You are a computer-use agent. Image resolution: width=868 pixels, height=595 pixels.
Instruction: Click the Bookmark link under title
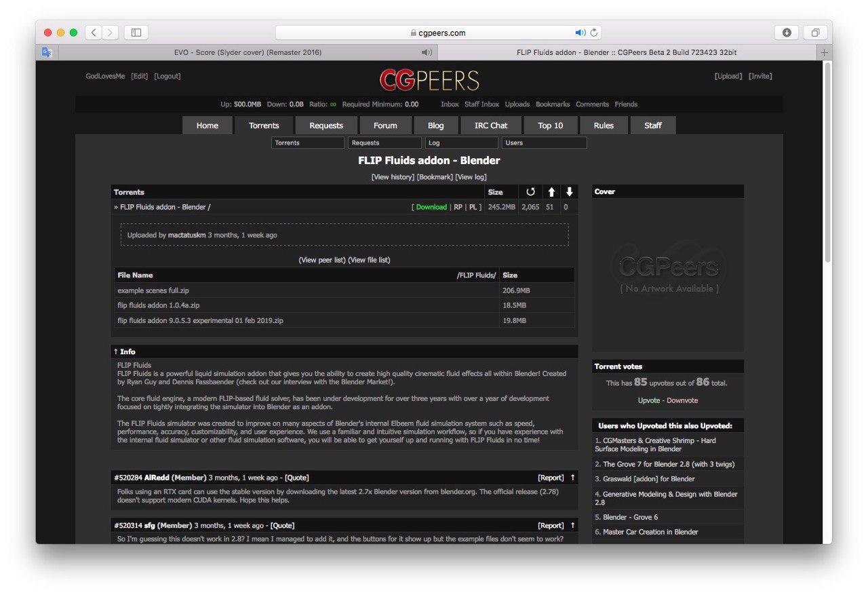pyautogui.click(x=435, y=177)
